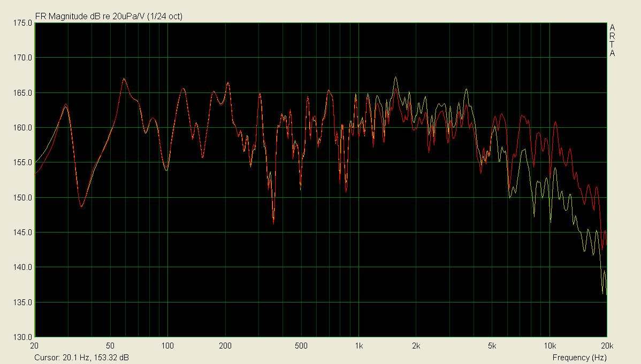Click the yellow curve's end point at 20 kHz
This screenshot has width=641, height=364.
[x=606, y=293]
